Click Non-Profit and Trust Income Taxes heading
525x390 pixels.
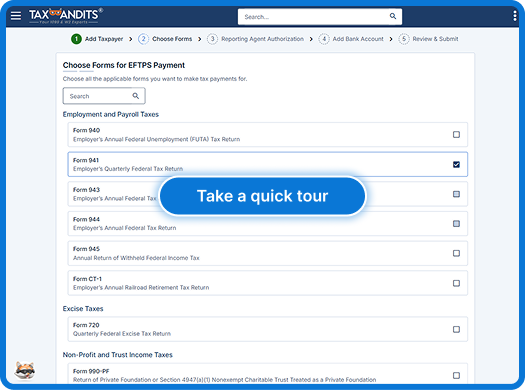point(118,355)
